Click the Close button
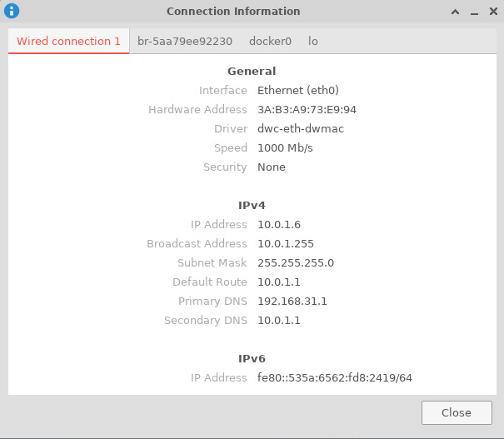 coord(457,412)
